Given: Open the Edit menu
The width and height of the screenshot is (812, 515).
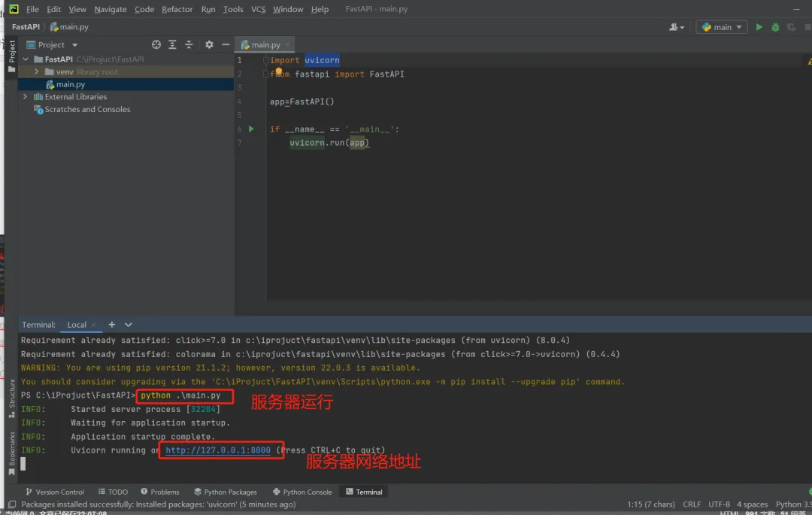Looking at the screenshot, I should (x=54, y=9).
